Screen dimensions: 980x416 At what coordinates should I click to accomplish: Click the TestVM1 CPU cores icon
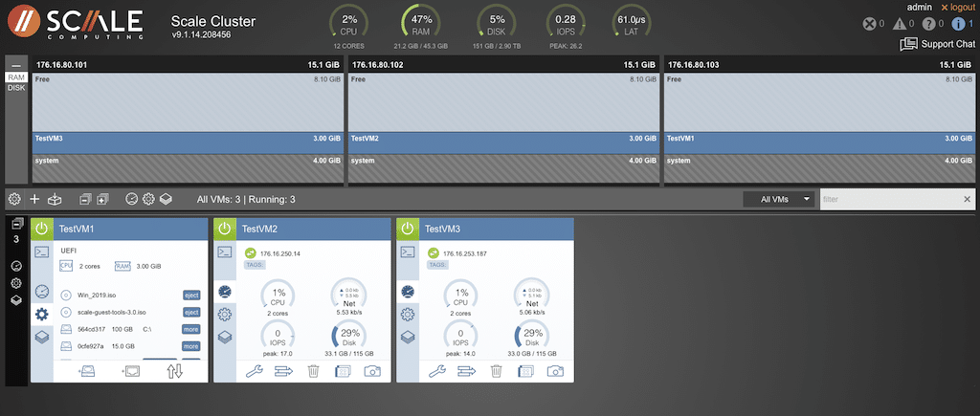pos(66,266)
